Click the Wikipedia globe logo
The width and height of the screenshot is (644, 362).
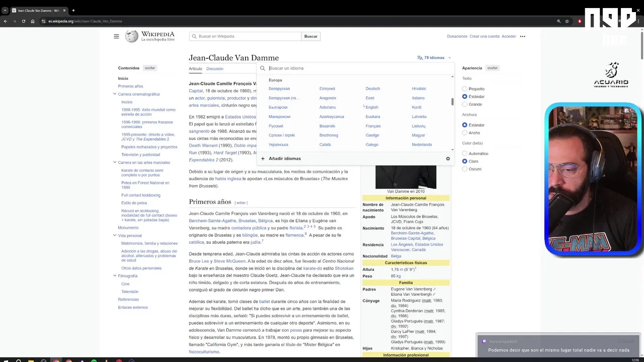point(132,36)
